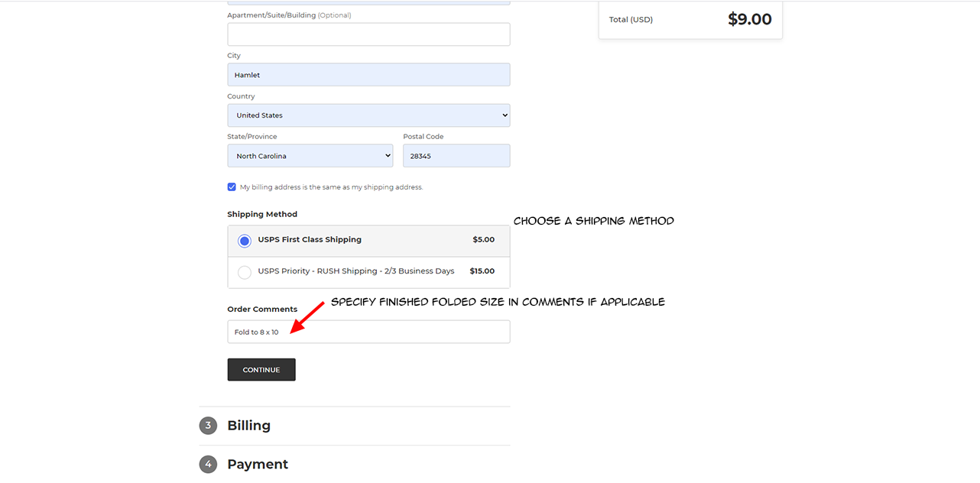Click the Total (USD) label
The width and height of the screenshot is (980, 483).
tap(631, 20)
